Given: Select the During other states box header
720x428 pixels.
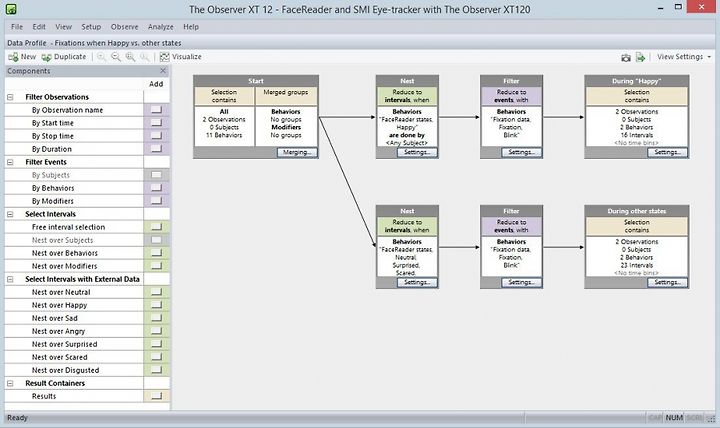Looking at the screenshot, I should [x=636, y=211].
